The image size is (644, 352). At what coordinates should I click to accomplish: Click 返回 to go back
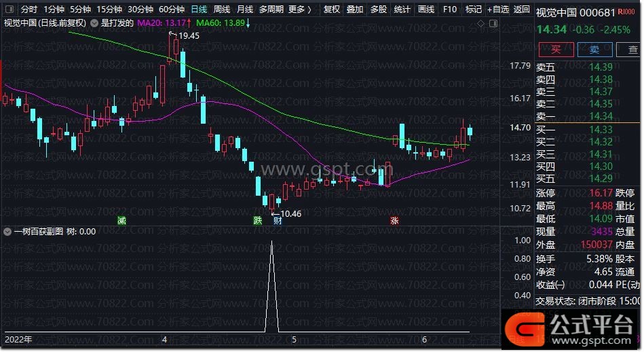pos(522,9)
